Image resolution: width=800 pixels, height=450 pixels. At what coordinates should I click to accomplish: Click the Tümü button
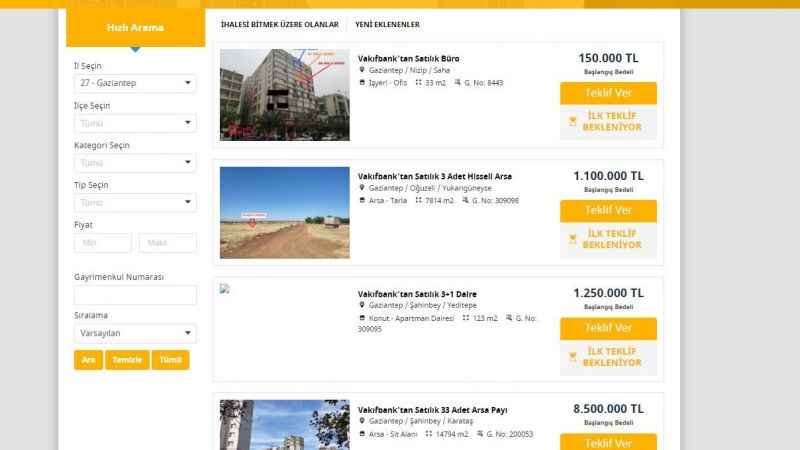170,360
